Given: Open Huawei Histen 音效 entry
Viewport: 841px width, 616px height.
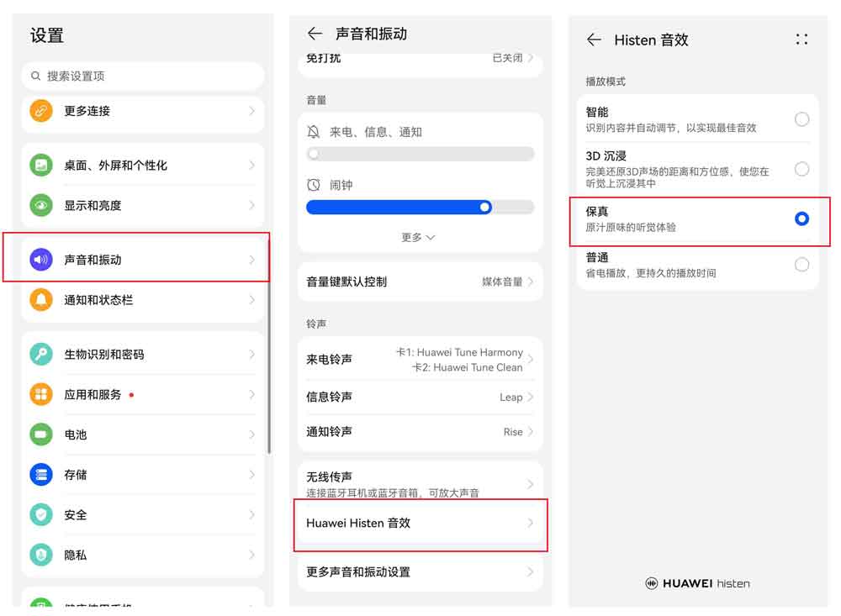Looking at the screenshot, I should [420, 524].
